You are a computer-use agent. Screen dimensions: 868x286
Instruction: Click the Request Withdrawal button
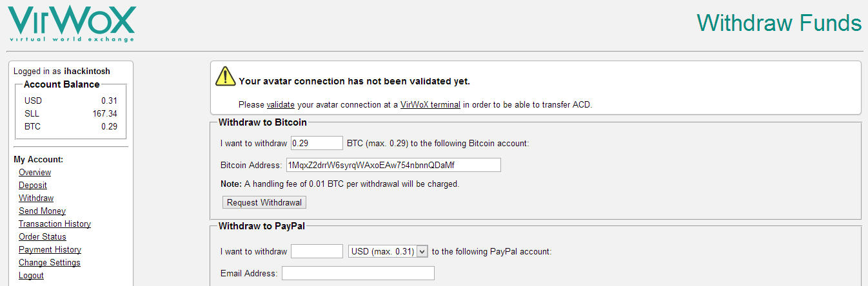(x=264, y=202)
